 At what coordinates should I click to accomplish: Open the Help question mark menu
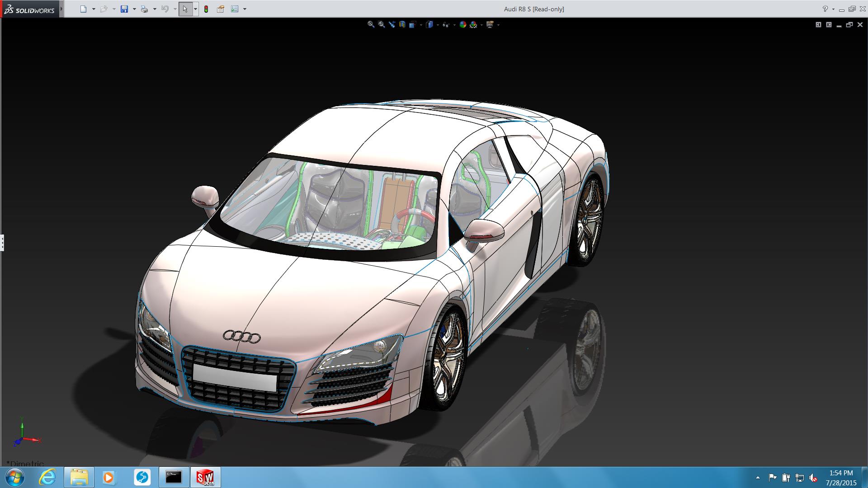pyautogui.click(x=825, y=9)
